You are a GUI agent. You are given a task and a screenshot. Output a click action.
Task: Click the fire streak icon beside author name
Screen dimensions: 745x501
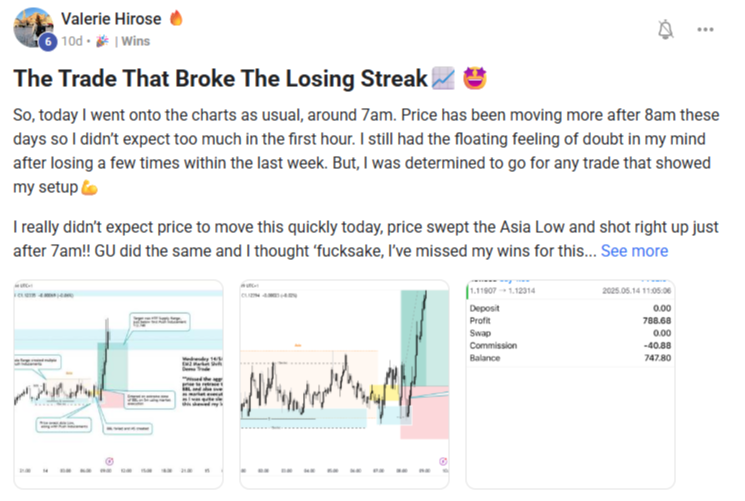click(x=176, y=18)
